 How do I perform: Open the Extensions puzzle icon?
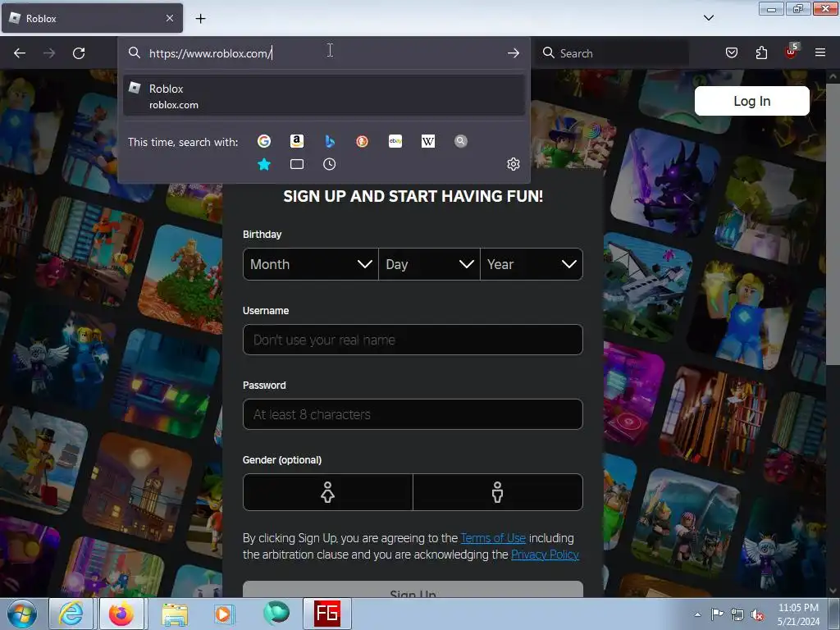pos(761,52)
